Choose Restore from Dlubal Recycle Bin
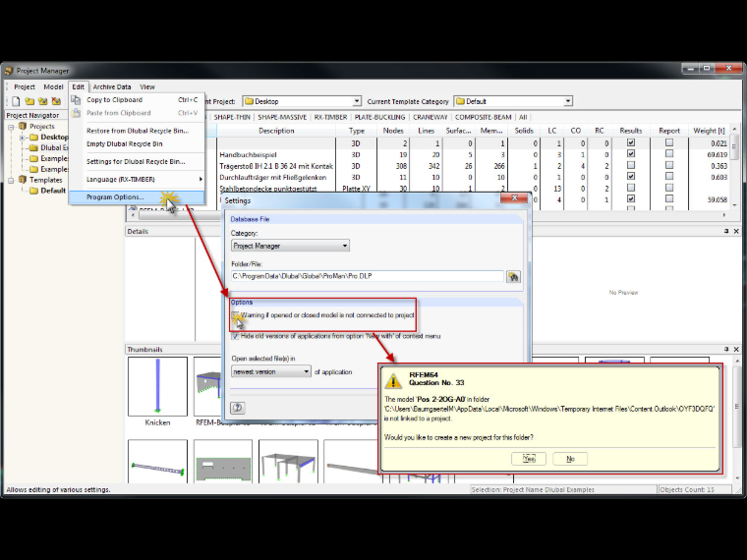The width and height of the screenshot is (747, 560). coord(138,131)
